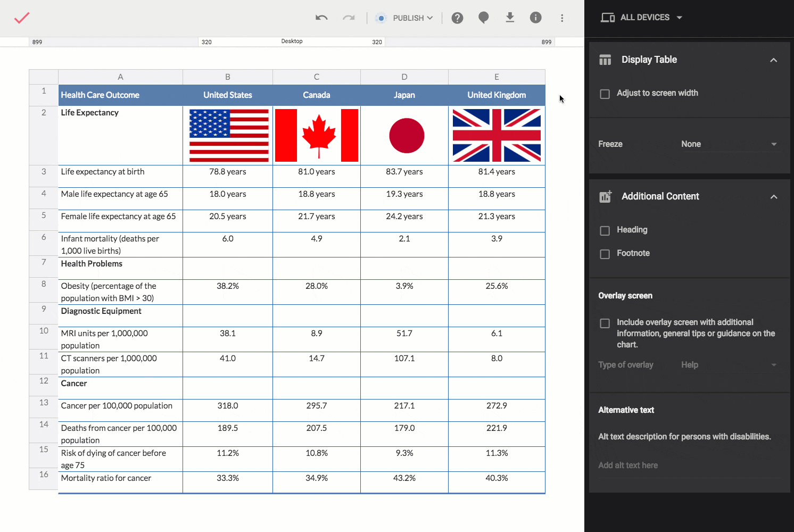Open the help question mark icon
794x532 pixels.
[x=457, y=18]
